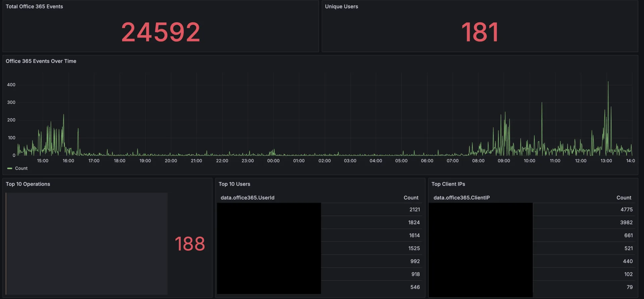The height and width of the screenshot is (299, 644).
Task: Select the 4775 client IP count cell
Action: [x=627, y=210]
